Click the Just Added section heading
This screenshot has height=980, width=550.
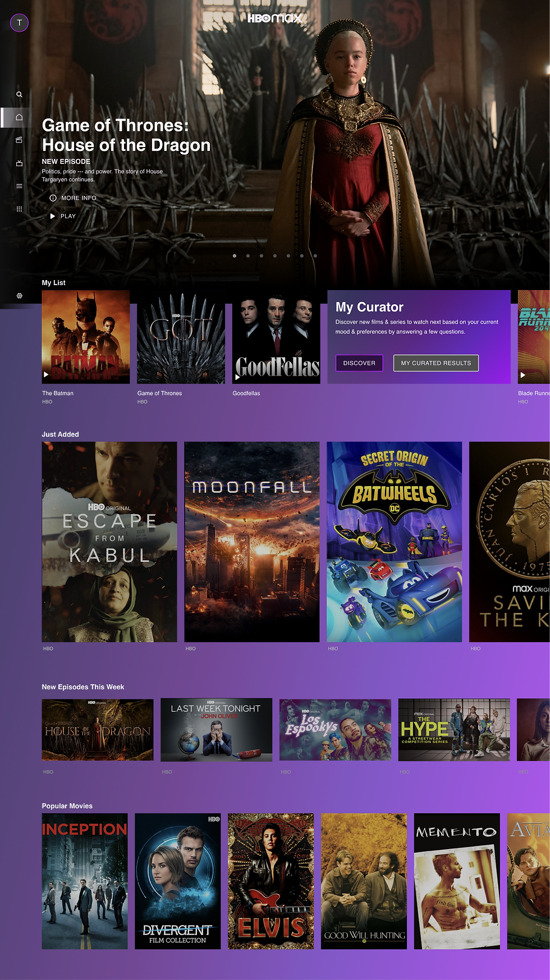61,434
